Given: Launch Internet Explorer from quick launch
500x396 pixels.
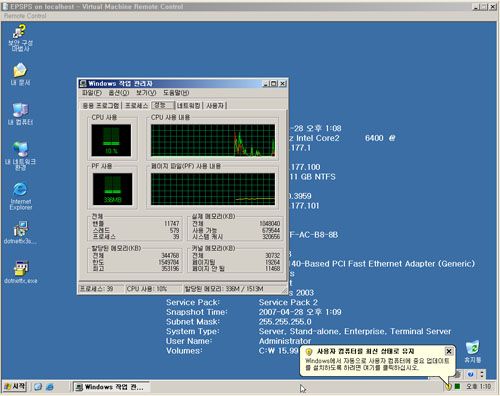Looking at the screenshot, I should [49, 387].
